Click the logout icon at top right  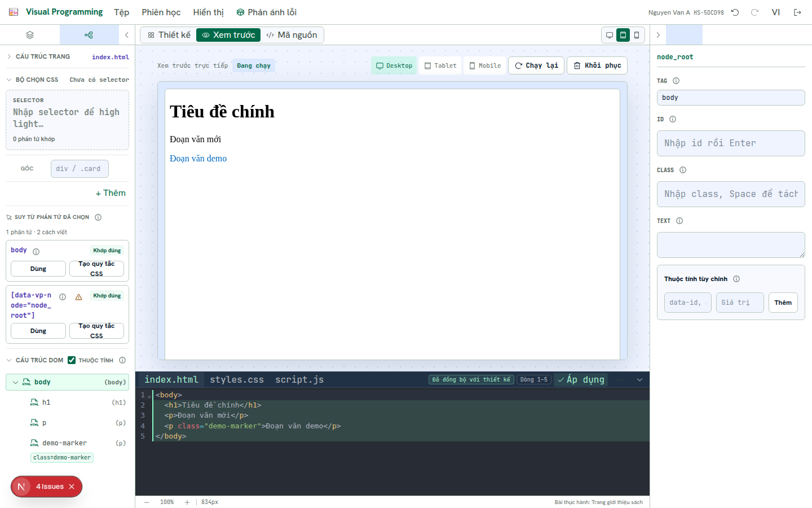pos(797,12)
